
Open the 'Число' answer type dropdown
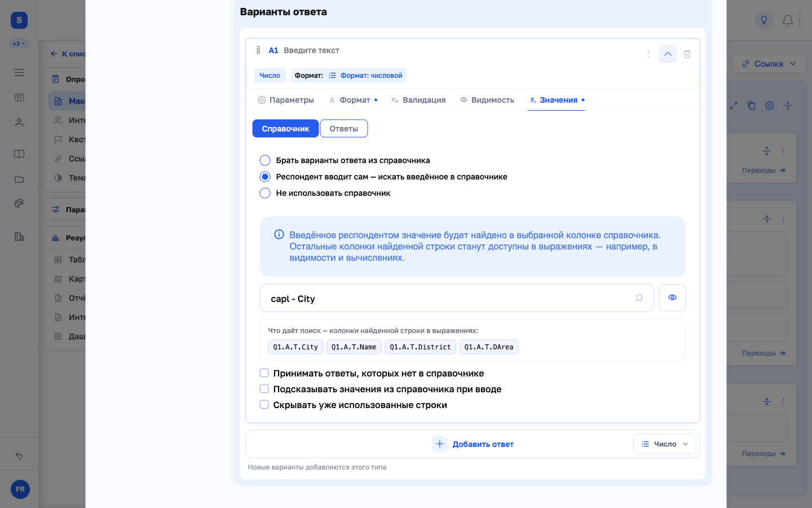click(x=665, y=444)
